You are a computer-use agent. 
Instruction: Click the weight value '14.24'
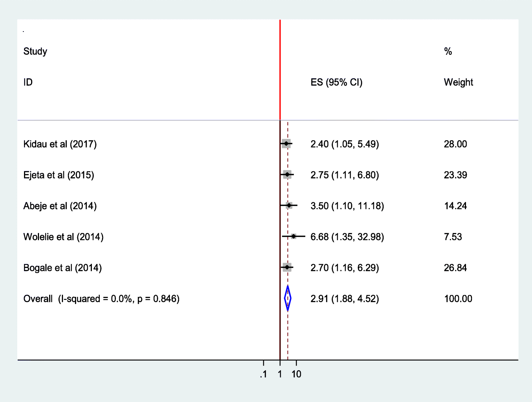click(455, 206)
